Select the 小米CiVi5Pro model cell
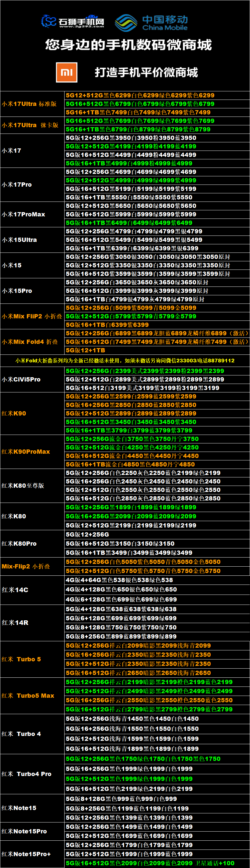Viewport: 250px width, 868px height. point(21,379)
